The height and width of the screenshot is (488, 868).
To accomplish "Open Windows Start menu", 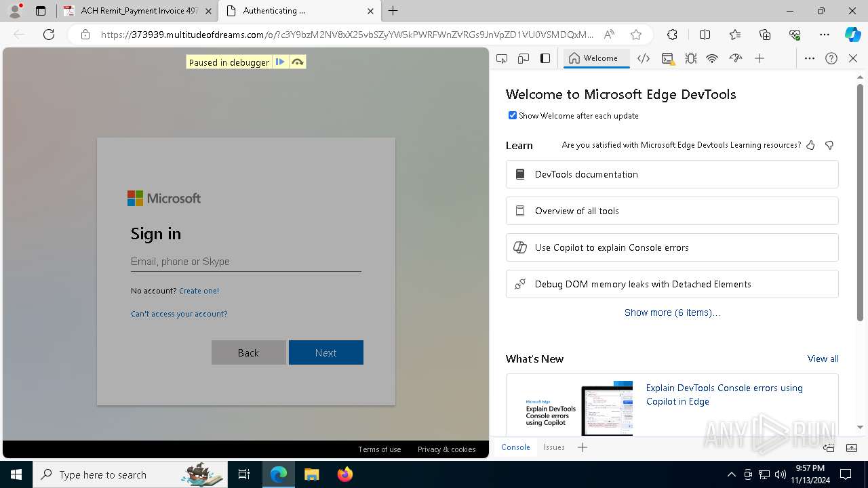I will pos(16,474).
